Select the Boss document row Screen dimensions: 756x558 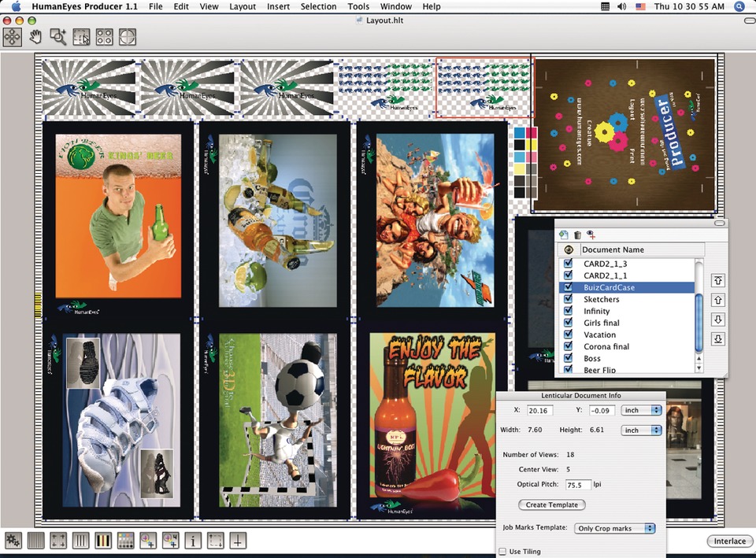coord(626,358)
